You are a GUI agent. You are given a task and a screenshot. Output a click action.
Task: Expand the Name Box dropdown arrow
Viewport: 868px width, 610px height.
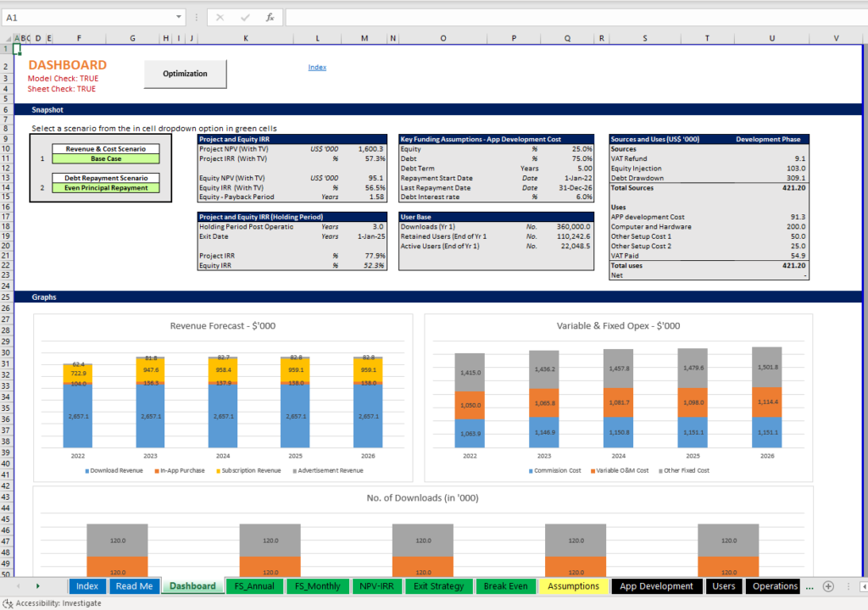[x=179, y=17]
